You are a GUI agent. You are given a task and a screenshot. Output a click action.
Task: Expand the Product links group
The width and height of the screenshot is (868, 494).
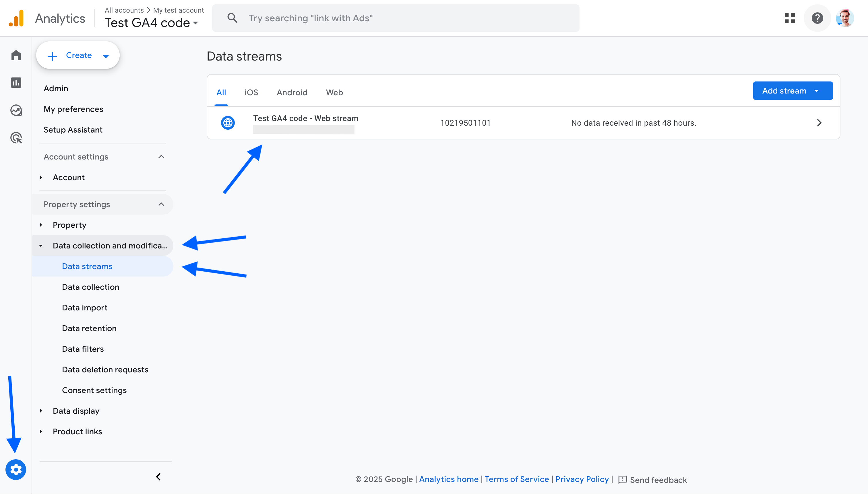click(x=41, y=431)
